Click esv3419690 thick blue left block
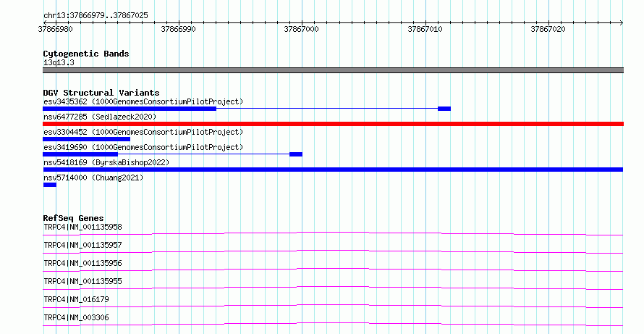This screenshot has height=334, width=644. point(80,154)
